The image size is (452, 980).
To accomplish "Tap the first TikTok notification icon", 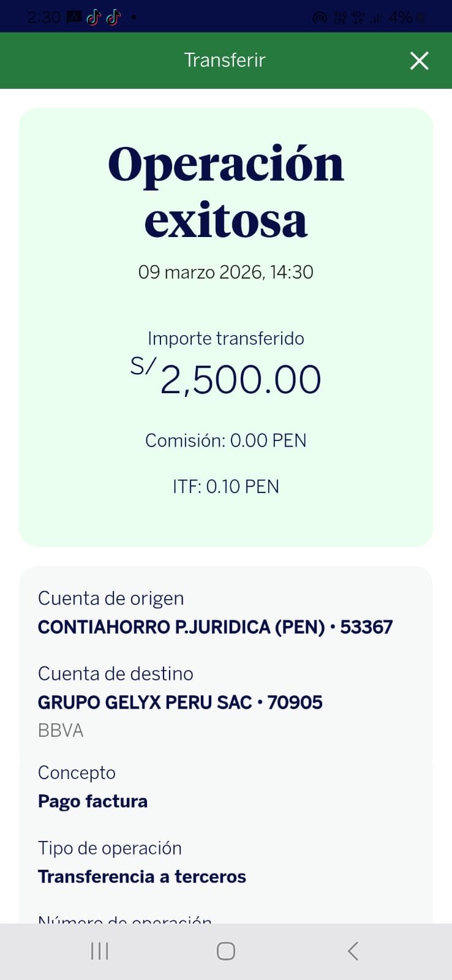I will tap(94, 18).
